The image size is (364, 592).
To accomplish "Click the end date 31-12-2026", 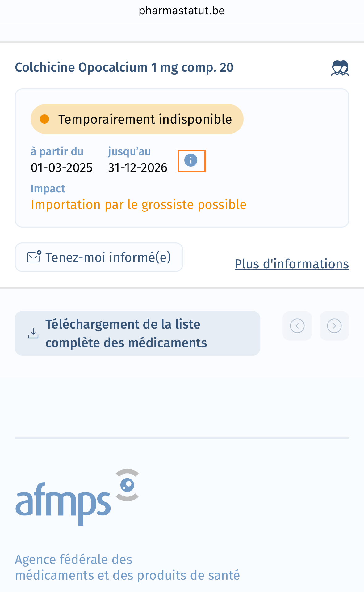I will click(x=137, y=168).
